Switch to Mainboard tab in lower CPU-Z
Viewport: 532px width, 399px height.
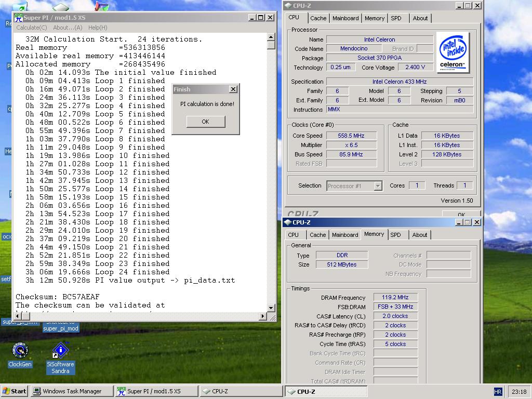345,235
